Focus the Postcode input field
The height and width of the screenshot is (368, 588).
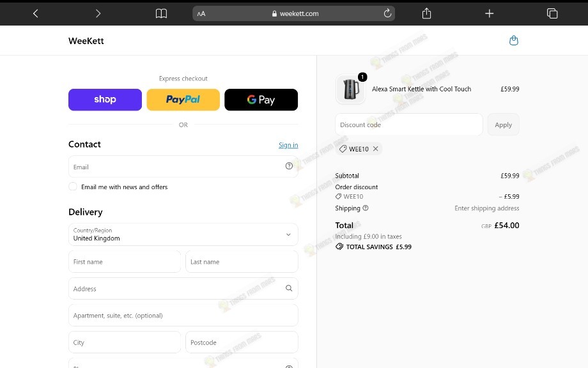coord(242,342)
